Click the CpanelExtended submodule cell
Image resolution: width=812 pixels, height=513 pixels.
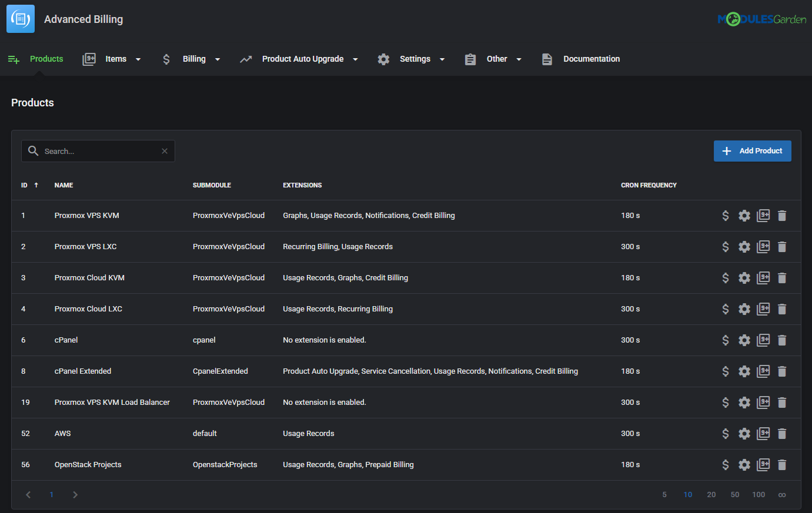point(220,371)
